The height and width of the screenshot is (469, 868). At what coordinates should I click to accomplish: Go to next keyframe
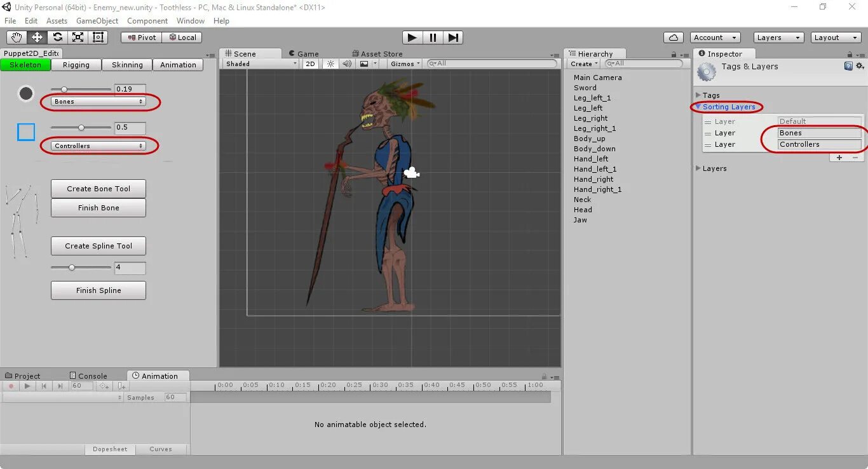coord(60,386)
